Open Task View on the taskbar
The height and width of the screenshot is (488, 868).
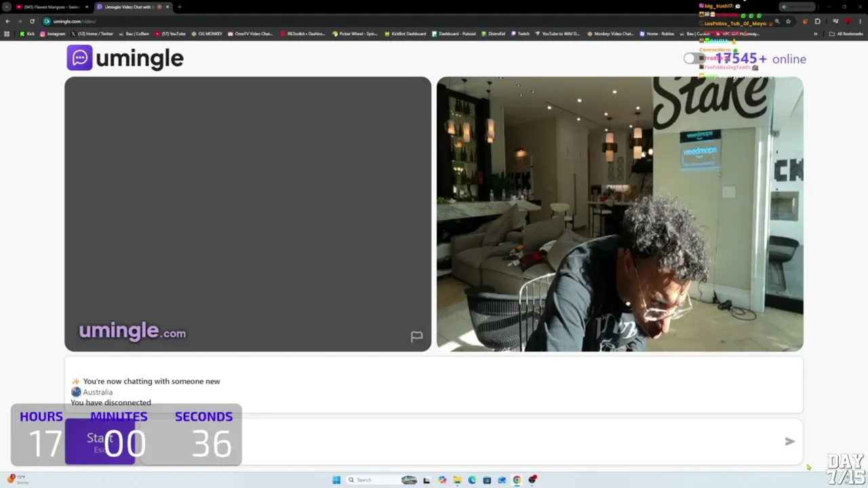point(427,480)
